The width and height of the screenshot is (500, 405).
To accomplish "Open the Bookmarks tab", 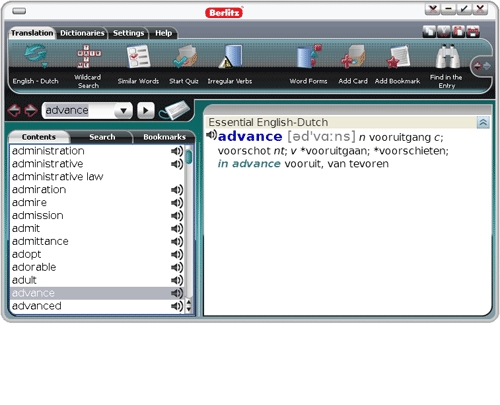I will pyautogui.click(x=164, y=137).
